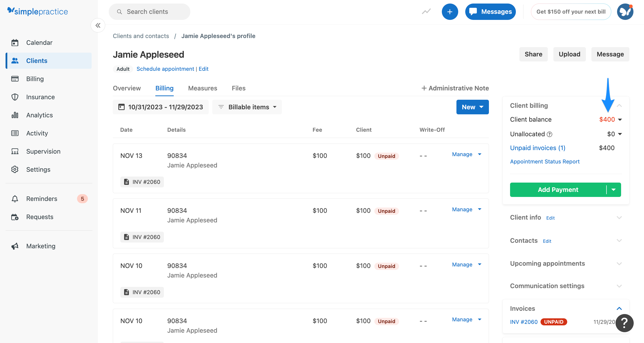644x343 pixels.
Task: Click the SimplePractice butterfly logo
Action: click(x=38, y=11)
